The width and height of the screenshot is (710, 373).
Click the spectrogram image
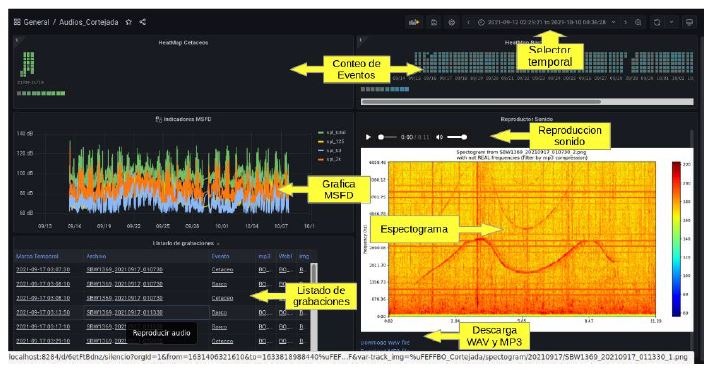point(527,240)
